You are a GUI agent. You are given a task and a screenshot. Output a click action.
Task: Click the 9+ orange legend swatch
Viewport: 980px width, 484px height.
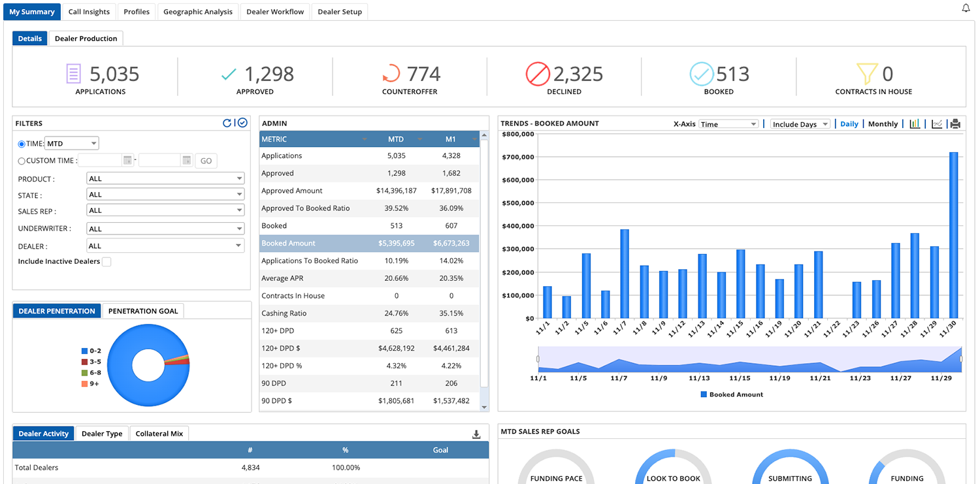click(x=84, y=384)
